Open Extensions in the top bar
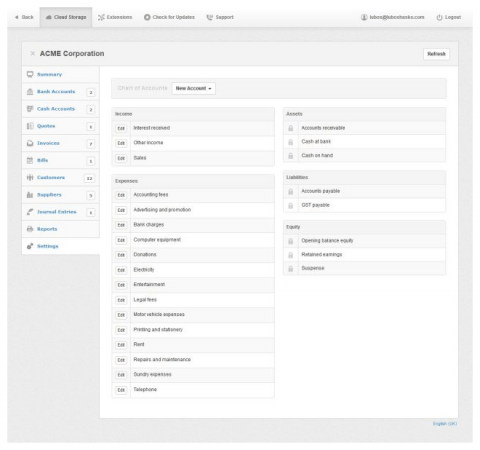The image size is (480, 450). [x=115, y=17]
